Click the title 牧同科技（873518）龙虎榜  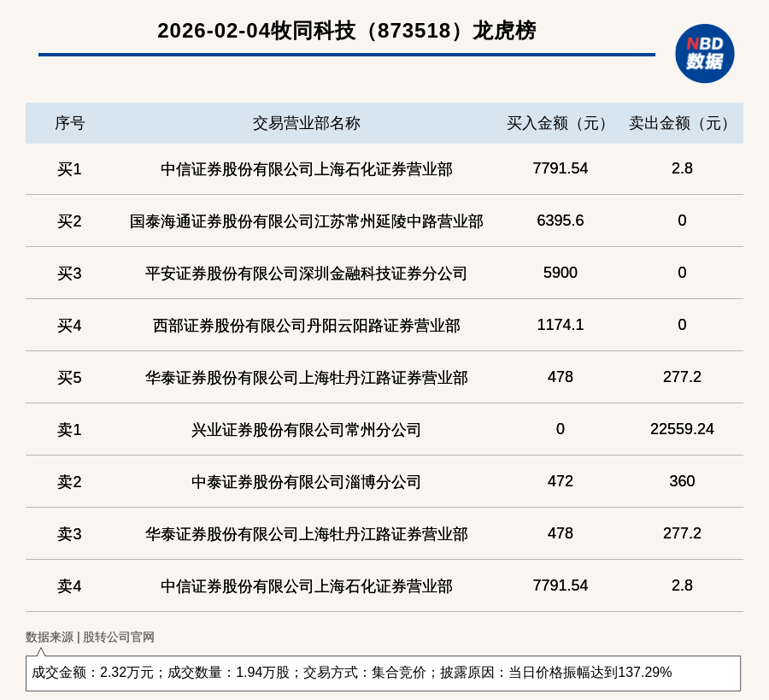346,31
